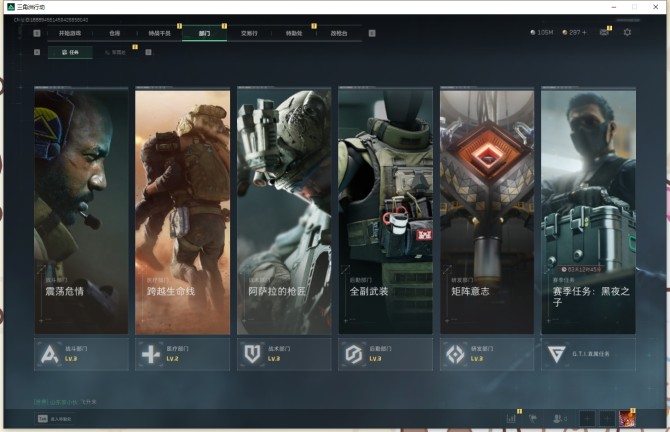Open the 赛季任务：黑夜之子 card
The image size is (670, 432).
[588, 210]
